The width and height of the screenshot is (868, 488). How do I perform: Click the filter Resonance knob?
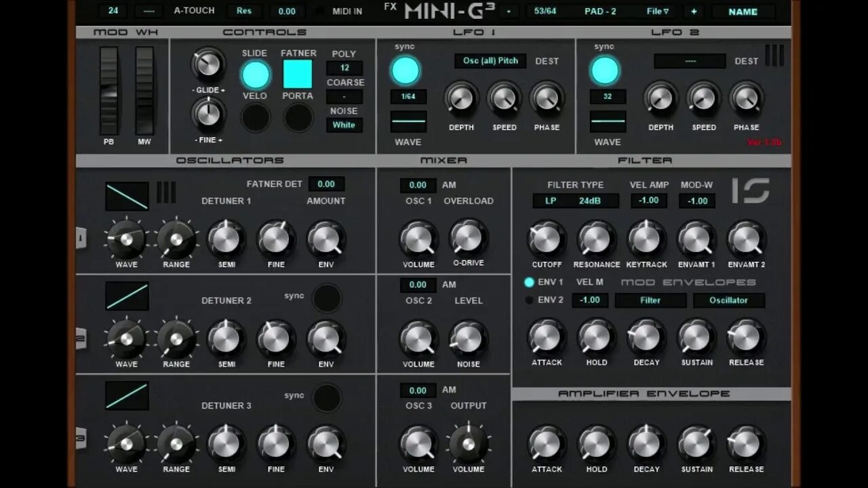click(x=596, y=239)
